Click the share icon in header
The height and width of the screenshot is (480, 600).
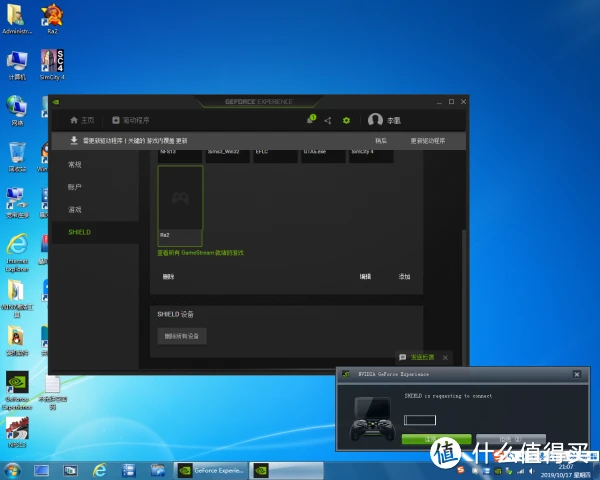[328, 120]
